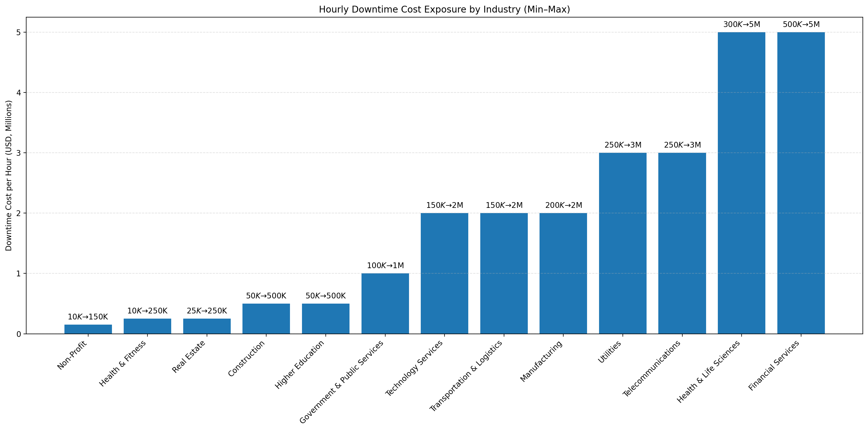The image size is (868, 431).
Task: Click the Transportation & Logistics bar
Action: [x=504, y=273]
